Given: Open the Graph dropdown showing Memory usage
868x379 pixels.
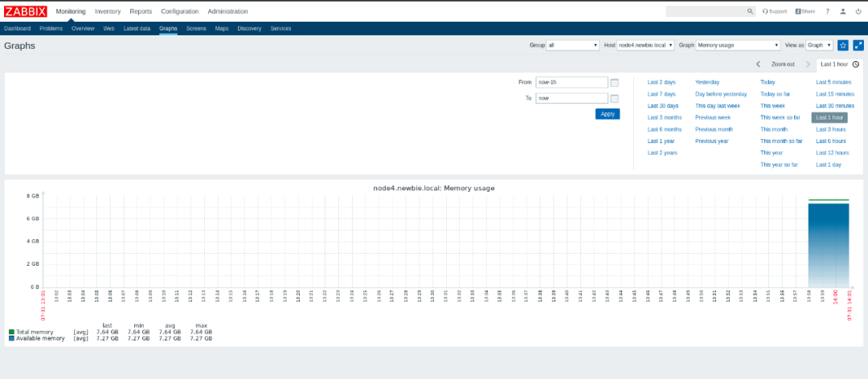Looking at the screenshot, I should [738, 46].
